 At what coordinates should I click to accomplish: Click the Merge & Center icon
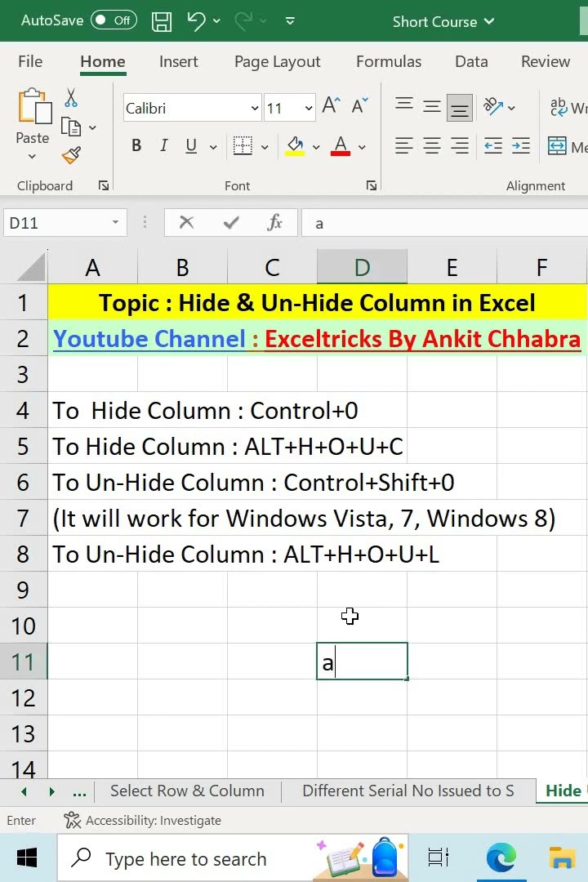(x=557, y=146)
